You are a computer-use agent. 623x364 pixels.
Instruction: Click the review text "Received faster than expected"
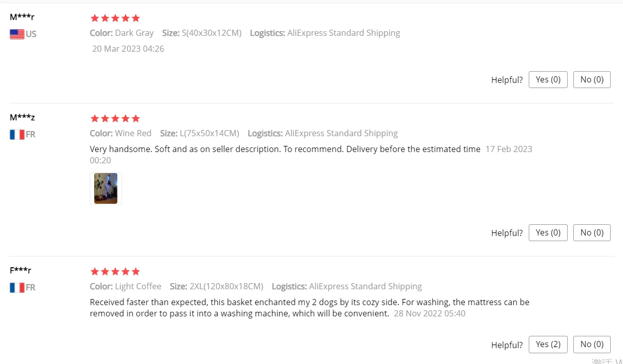309,302
